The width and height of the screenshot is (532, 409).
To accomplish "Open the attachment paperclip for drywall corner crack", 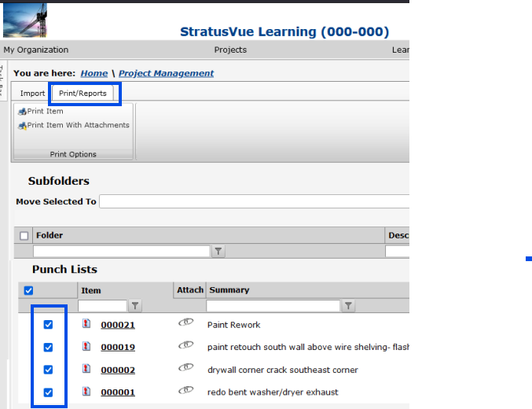I will point(186,367).
